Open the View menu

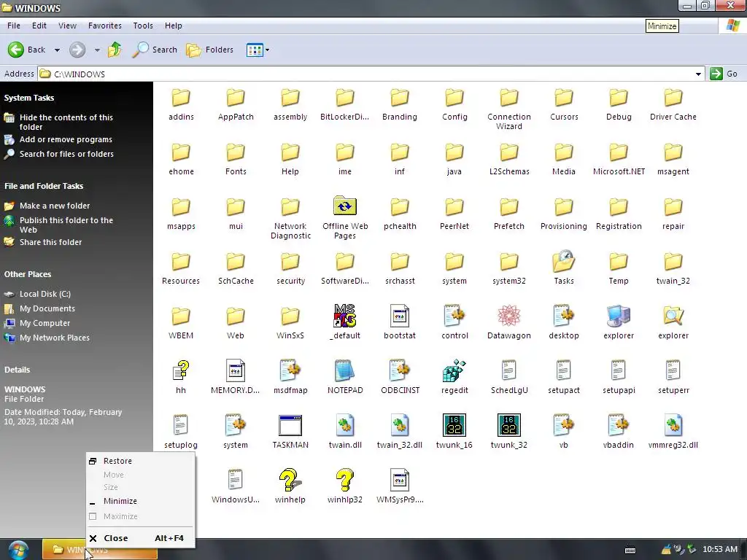[x=67, y=26]
